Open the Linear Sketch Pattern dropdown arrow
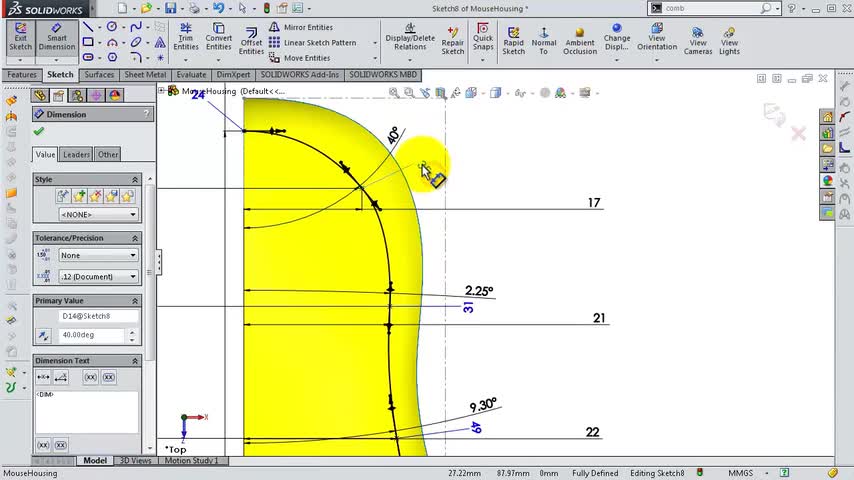The image size is (854, 480). pos(375,42)
